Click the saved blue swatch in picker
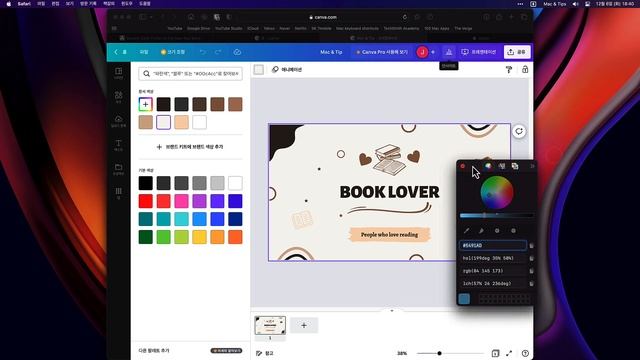 point(464,298)
